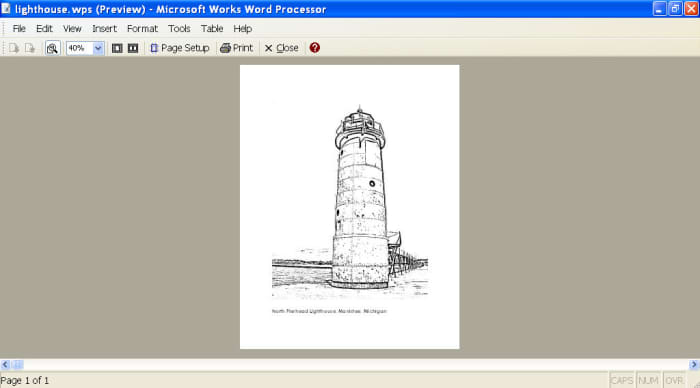Click the 40% zoom level field

click(79, 48)
